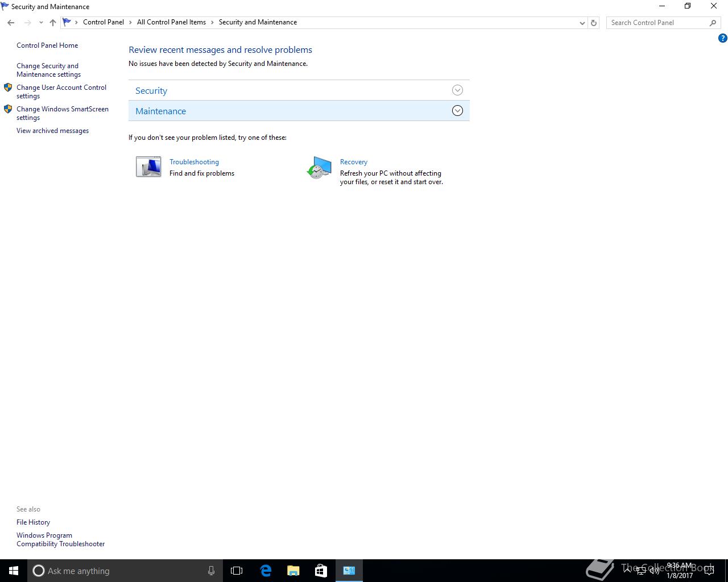This screenshot has height=582, width=728.
Task: Click All Control Panel Items breadcrumb
Action: 171,22
